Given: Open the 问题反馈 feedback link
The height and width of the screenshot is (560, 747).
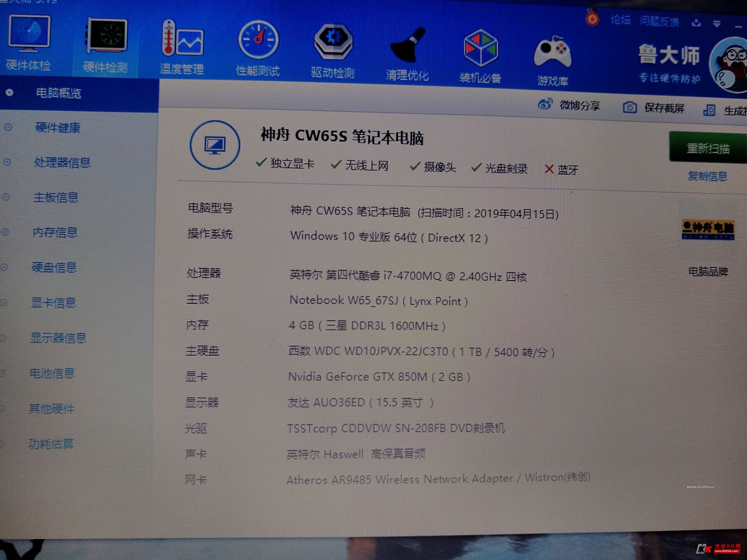Looking at the screenshot, I should click(659, 21).
